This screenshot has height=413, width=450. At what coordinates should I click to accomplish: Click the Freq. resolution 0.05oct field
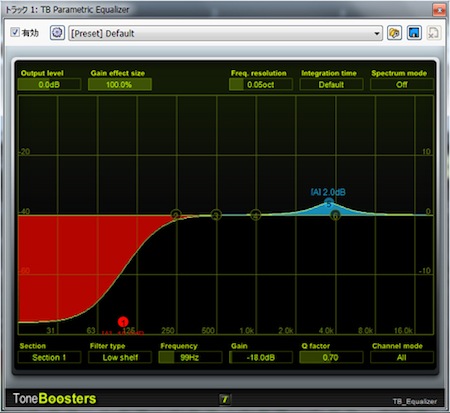click(x=261, y=84)
